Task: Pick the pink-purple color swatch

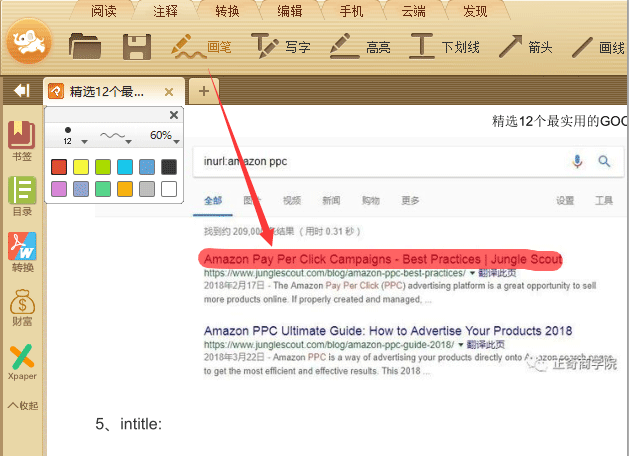Action: [59, 189]
